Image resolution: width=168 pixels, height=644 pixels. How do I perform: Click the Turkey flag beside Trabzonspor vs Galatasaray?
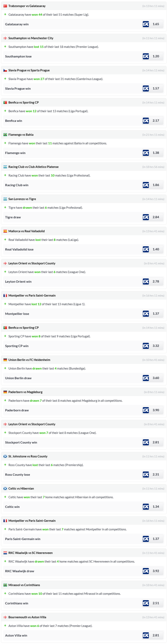(5, 6)
